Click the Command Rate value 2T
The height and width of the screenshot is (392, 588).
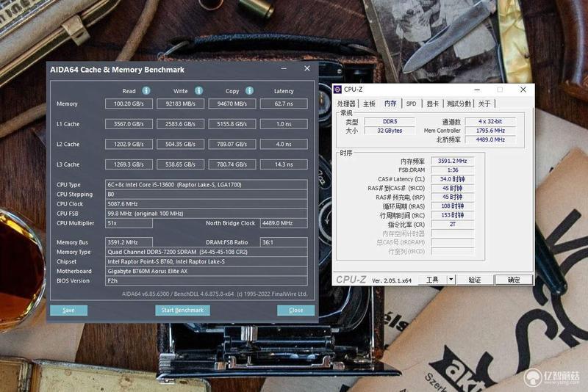[453, 224]
